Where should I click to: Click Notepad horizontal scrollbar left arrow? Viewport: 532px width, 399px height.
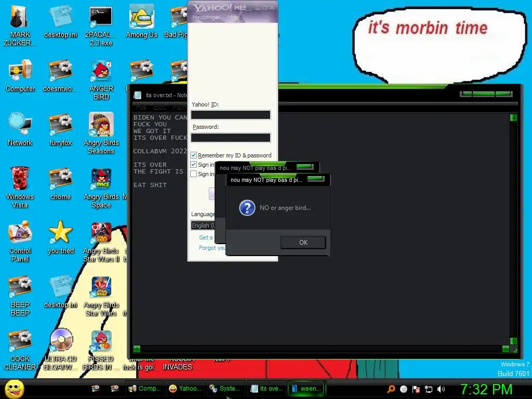coord(137,349)
